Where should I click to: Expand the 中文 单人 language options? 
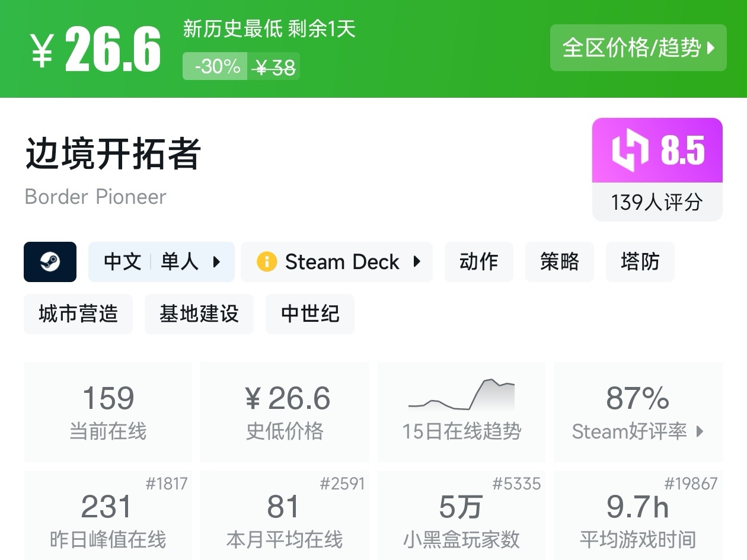(x=161, y=262)
